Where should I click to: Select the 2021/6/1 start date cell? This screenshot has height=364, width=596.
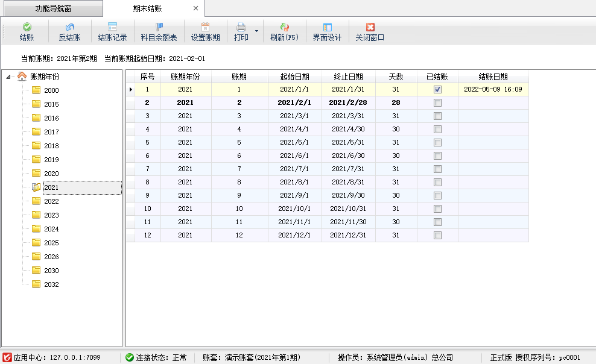coord(294,155)
